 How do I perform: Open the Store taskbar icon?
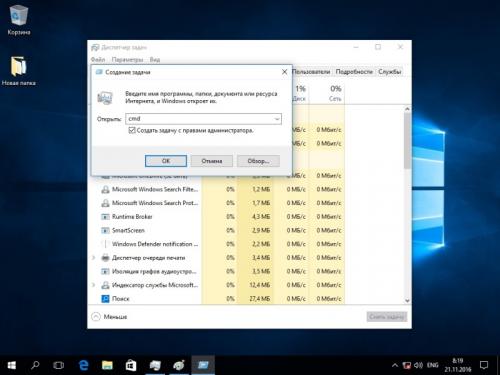tap(131, 365)
